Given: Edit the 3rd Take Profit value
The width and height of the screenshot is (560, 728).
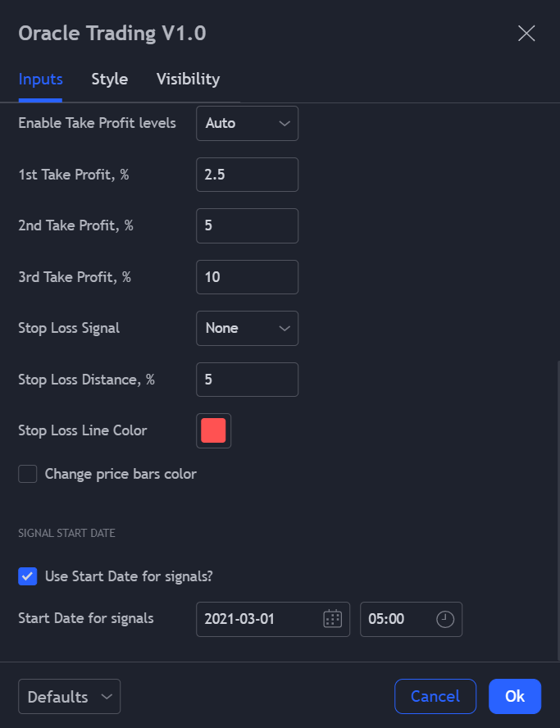Looking at the screenshot, I should point(247,277).
